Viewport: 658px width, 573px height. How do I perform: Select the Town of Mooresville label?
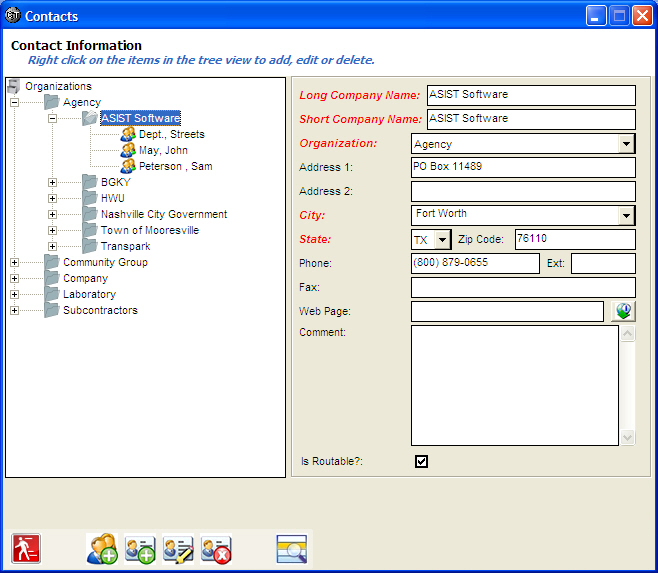tap(150, 230)
